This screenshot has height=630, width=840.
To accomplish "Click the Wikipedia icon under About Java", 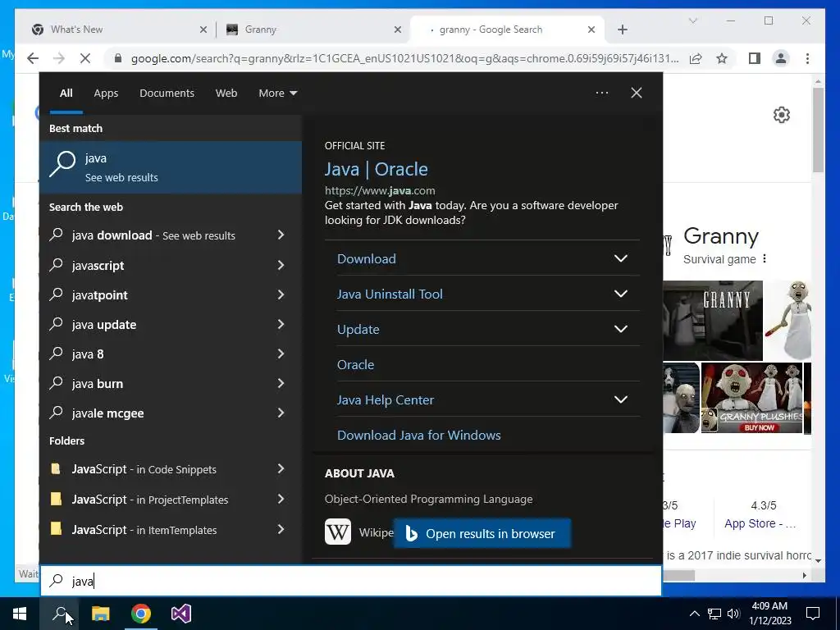I will pyautogui.click(x=338, y=532).
